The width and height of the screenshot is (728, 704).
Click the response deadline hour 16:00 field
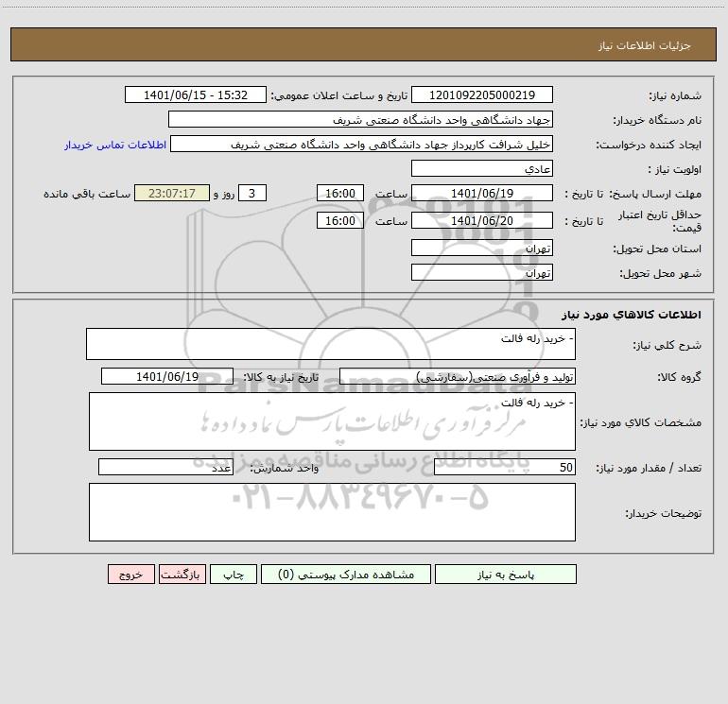click(x=339, y=193)
